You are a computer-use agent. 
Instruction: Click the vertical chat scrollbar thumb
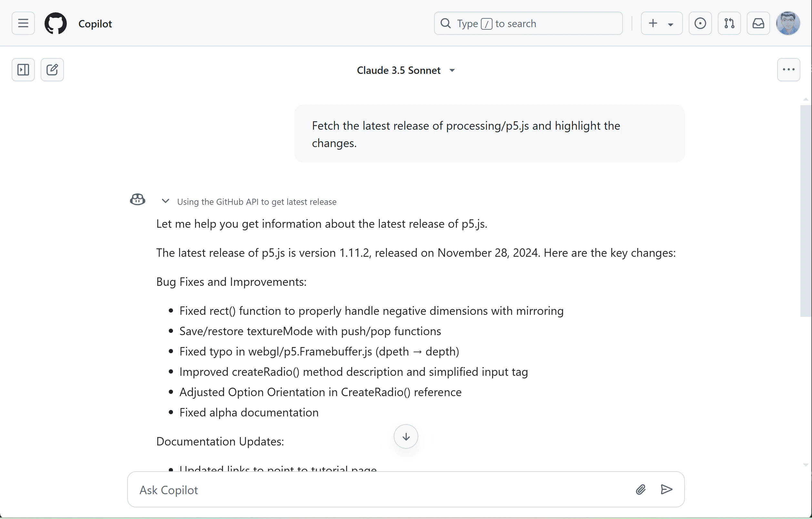click(806, 211)
